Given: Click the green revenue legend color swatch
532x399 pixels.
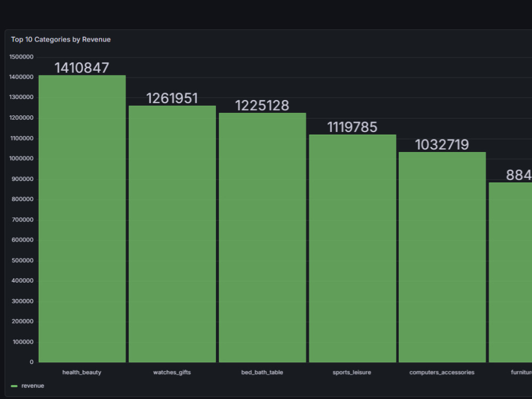Looking at the screenshot, I should 14,386.
